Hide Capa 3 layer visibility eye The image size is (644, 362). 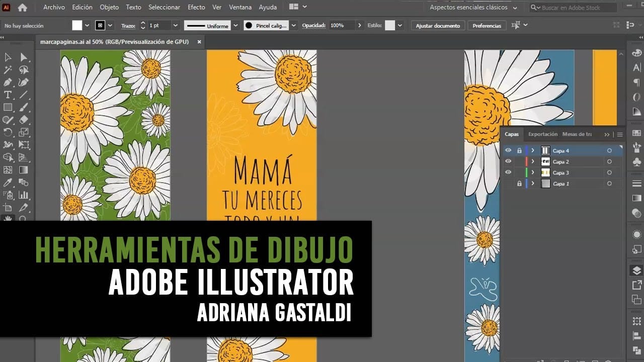pyautogui.click(x=508, y=172)
